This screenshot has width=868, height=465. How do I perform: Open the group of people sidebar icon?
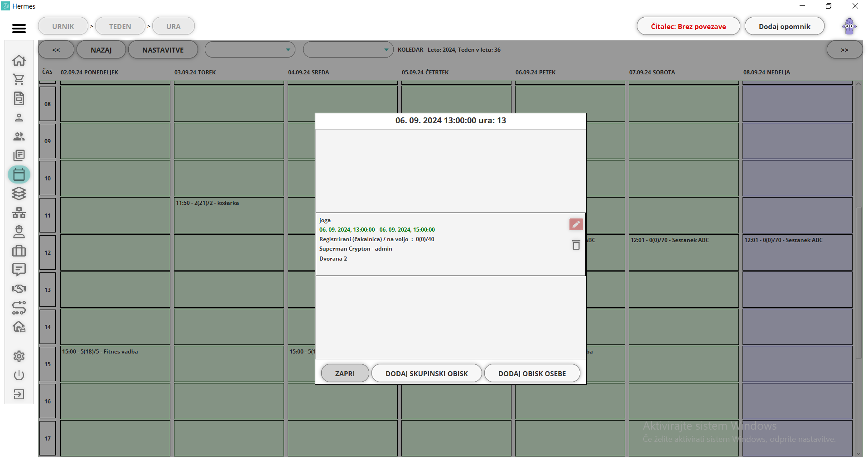pyautogui.click(x=19, y=136)
